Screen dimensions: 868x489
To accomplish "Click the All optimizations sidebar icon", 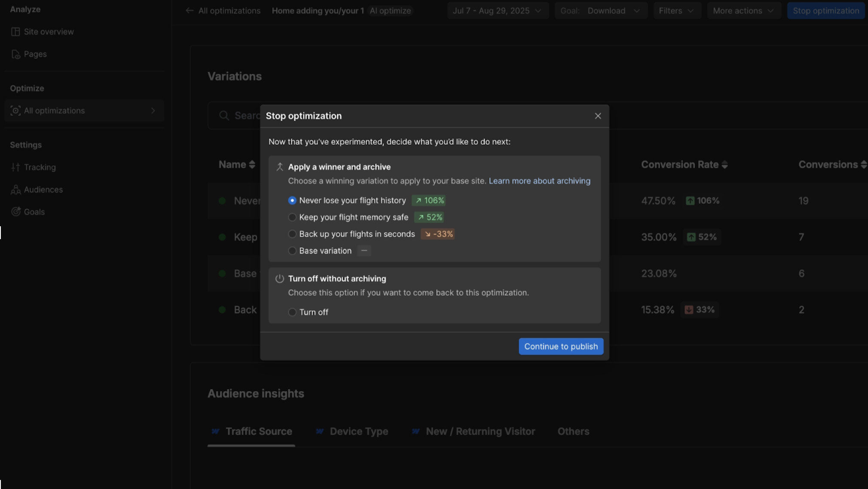I will click(15, 111).
